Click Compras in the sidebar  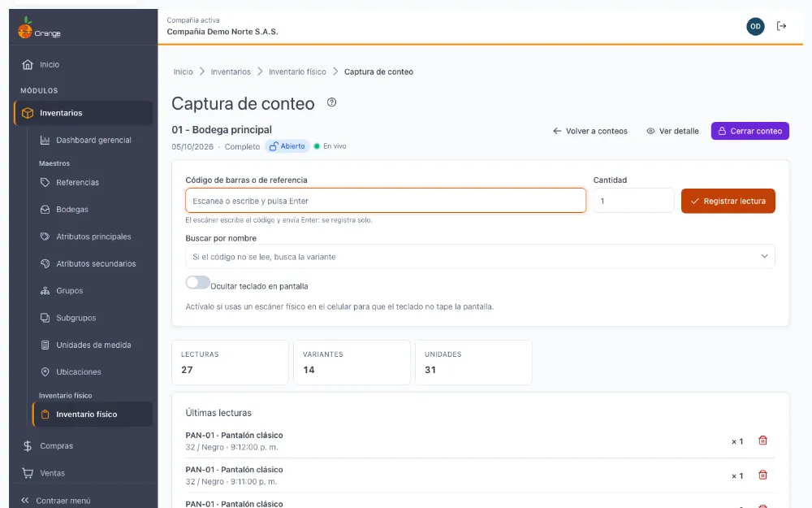click(x=57, y=445)
